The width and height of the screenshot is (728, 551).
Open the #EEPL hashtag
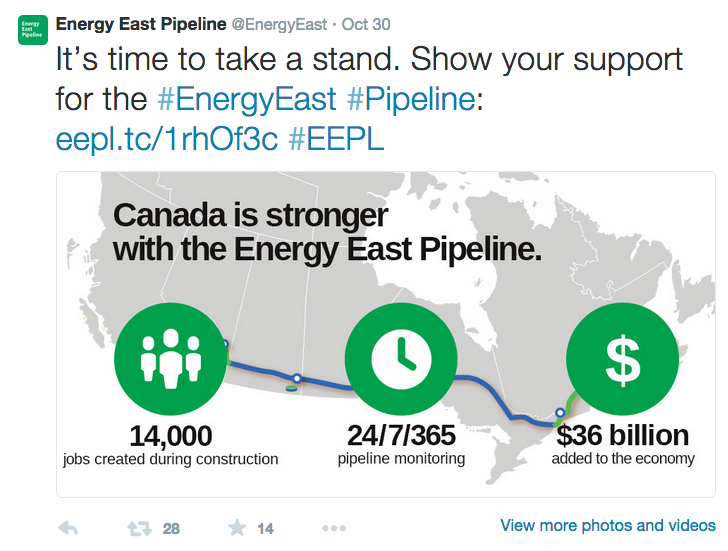(336, 138)
